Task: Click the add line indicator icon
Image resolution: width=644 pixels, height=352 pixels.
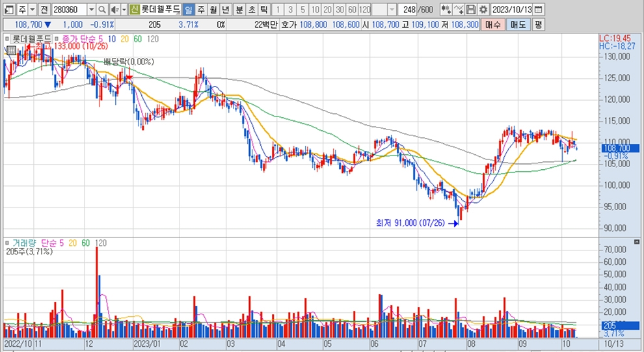Action: coord(458,10)
